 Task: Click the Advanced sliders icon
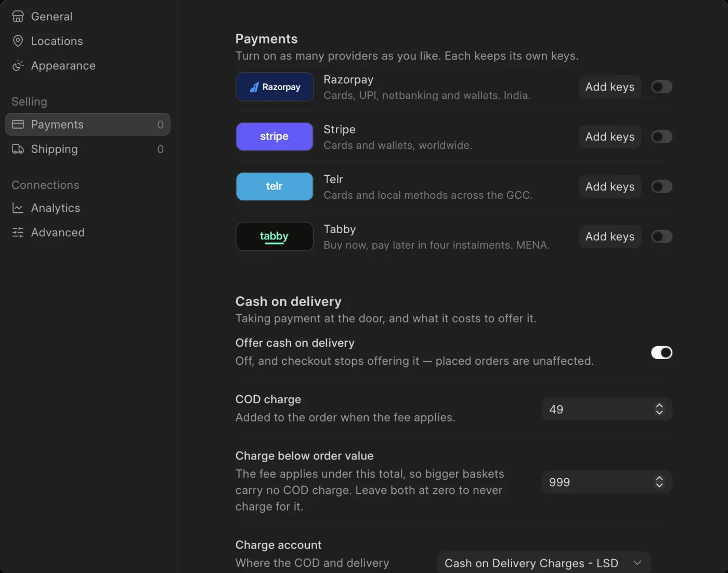(x=18, y=233)
